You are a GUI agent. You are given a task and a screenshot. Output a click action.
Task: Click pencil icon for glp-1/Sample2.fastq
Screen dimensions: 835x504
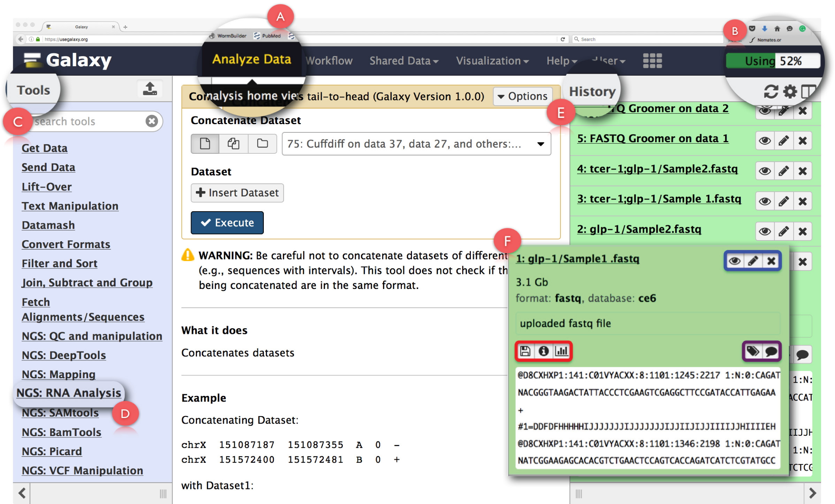[x=783, y=231]
